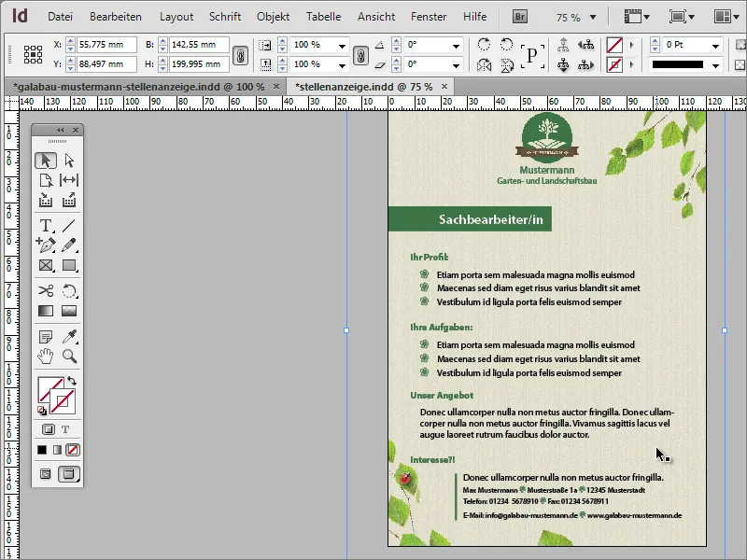Open rotation angle dropdown

[x=456, y=46]
